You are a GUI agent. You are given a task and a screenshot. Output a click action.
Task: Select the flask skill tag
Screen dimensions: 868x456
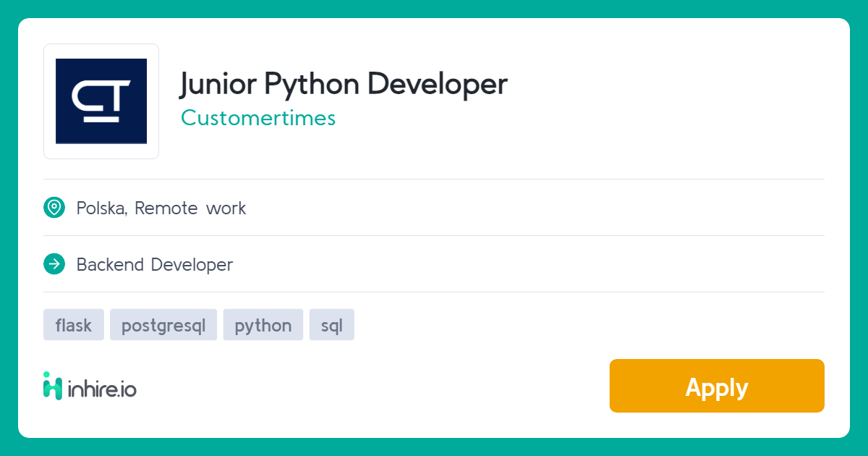pos(74,325)
